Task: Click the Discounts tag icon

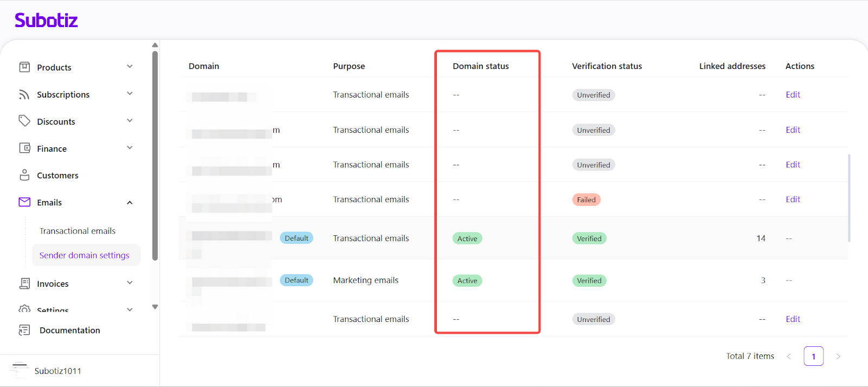Action: [x=24, y=121]
